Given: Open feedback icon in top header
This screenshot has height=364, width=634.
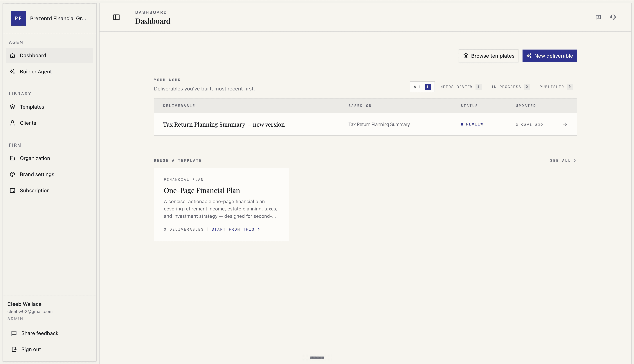Looking at the screenshot, I should 598,17.
